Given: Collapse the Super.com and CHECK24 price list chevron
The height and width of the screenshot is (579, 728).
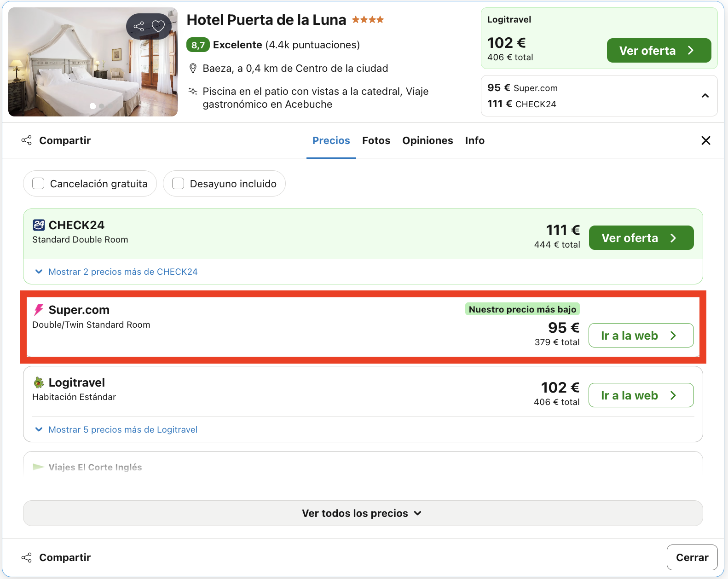Looking at the screenshot, I should tap(705, 96).
